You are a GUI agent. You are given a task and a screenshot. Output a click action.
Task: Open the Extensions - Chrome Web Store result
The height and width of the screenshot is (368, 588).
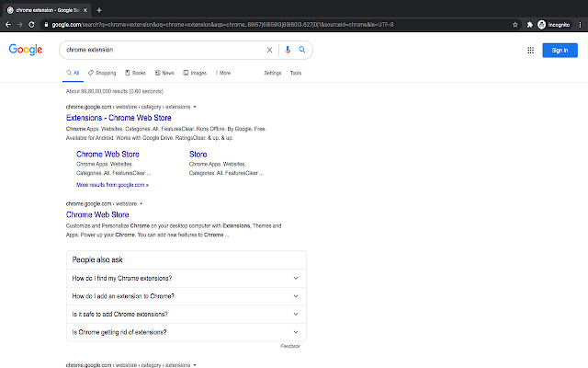[119, 118]
